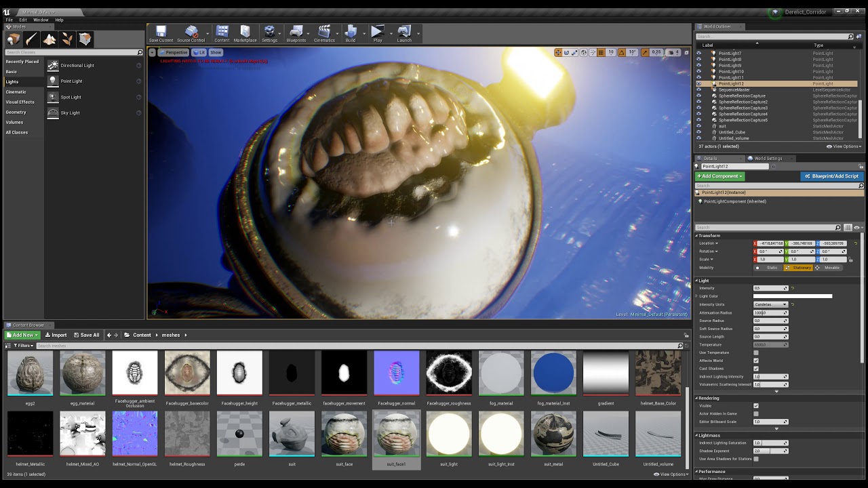Click the Content Browser back arrow
The width and height of the screenshot is (868, 488).
(108, 335)
